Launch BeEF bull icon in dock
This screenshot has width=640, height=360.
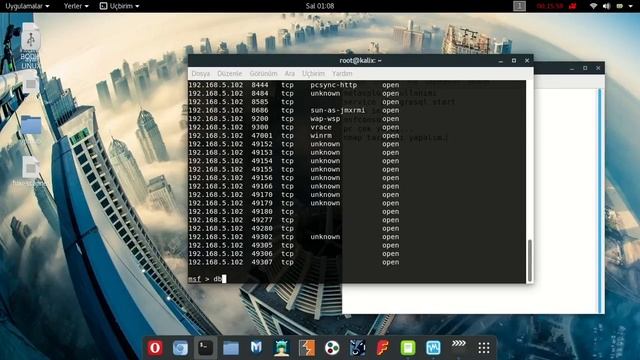[x=358, y=348]
